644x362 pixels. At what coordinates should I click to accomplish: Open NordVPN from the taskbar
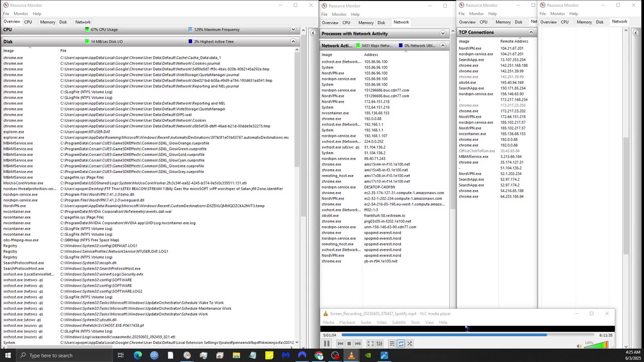(302, 355)
